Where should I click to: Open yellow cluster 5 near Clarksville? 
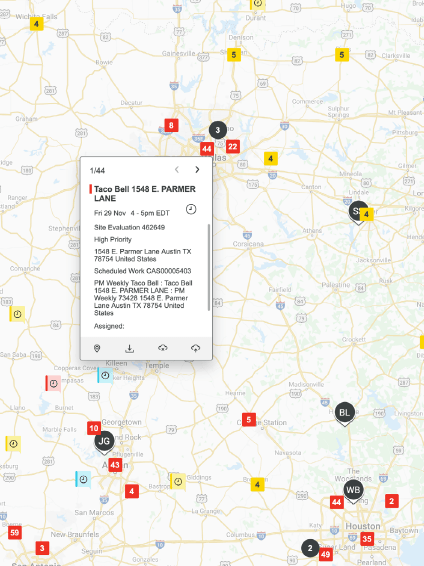tap(342, 55)
